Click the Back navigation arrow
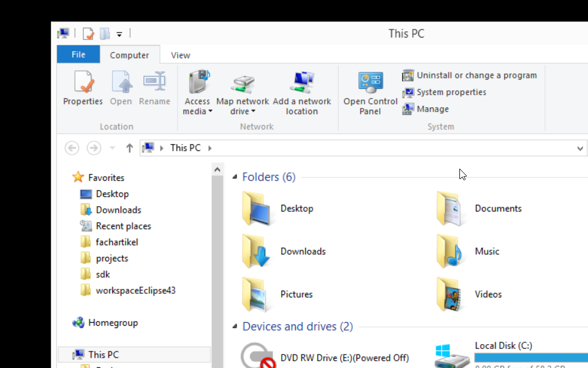The width and height of the screenshot is (588, 368). (72, 148)
